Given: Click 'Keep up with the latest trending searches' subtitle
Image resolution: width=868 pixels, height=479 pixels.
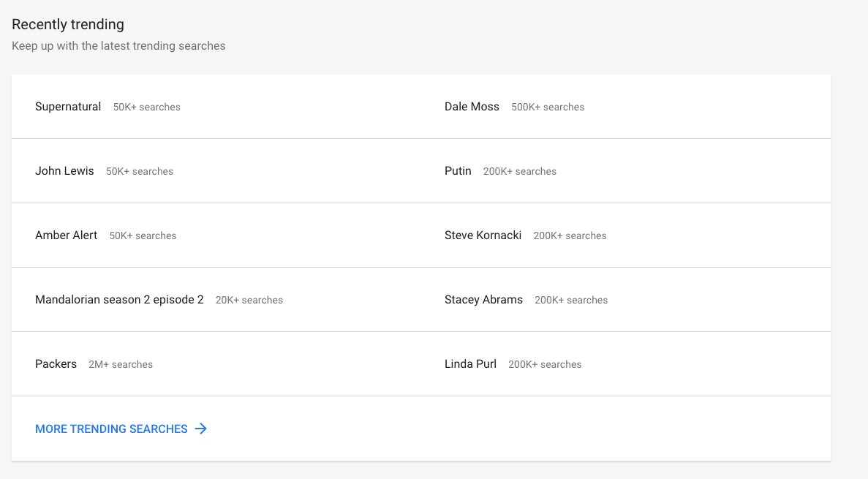Looking at the screenshot, I should [x=118, y=46].
